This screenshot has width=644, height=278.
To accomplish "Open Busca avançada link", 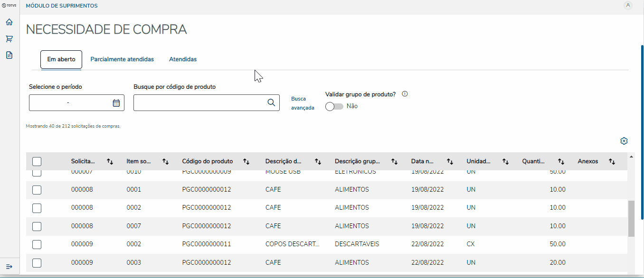I will [x=303, y=103].
